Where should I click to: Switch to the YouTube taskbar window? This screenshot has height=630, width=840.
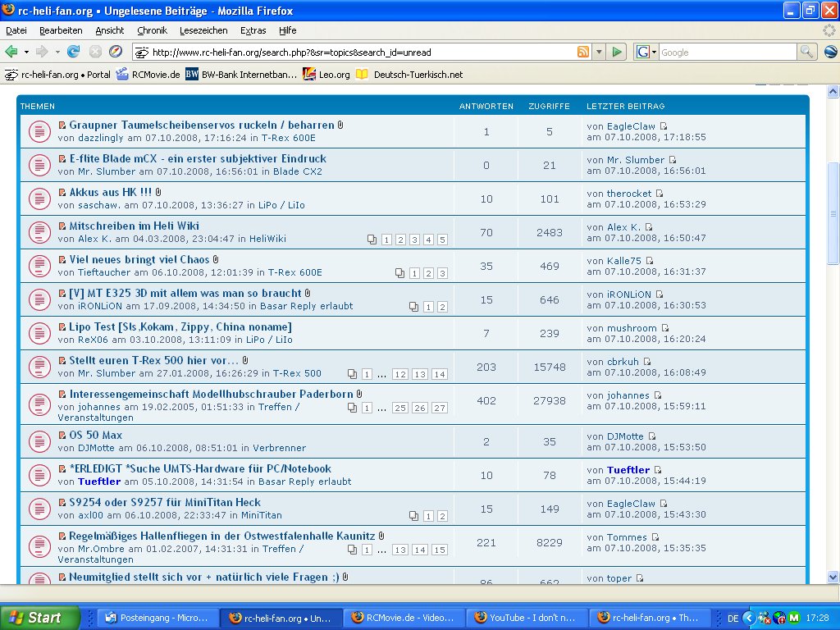point(527,618)
